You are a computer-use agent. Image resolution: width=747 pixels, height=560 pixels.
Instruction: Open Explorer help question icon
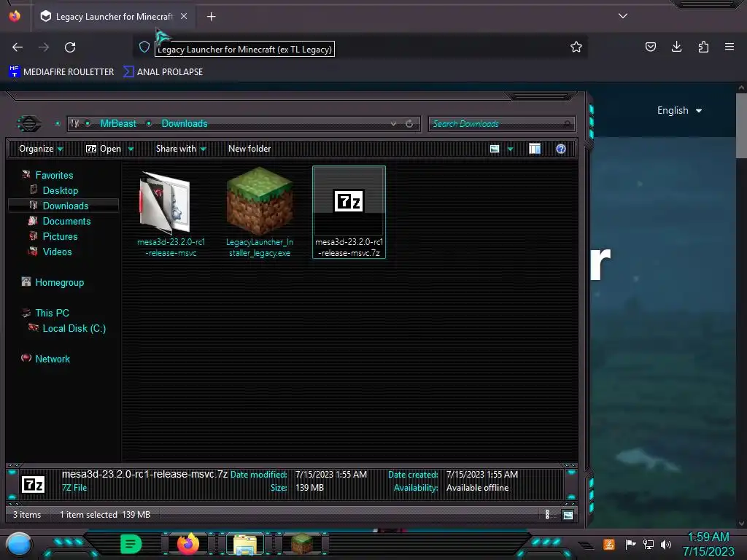coord(561,149)
